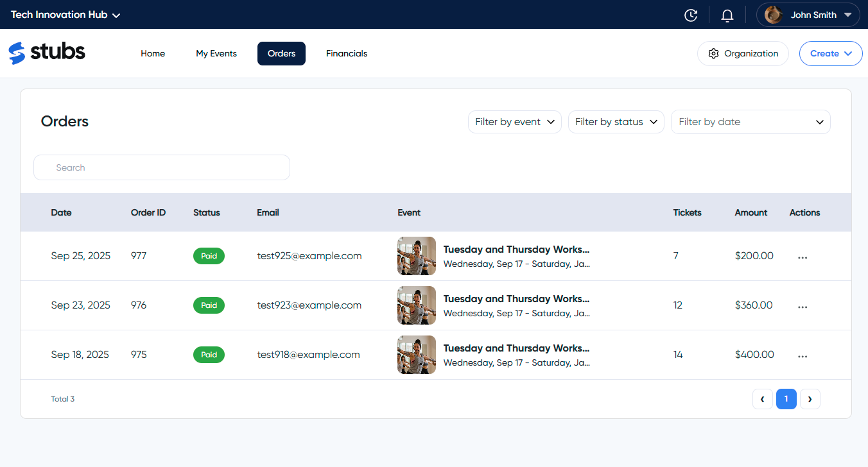This screenshot has height=467, width=868.
Task: Open the workshop event thumbnail for order 975
Action: 416,355
